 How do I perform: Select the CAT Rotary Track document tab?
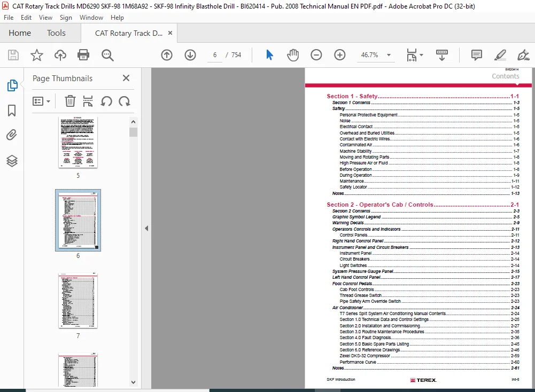(129, 33)
